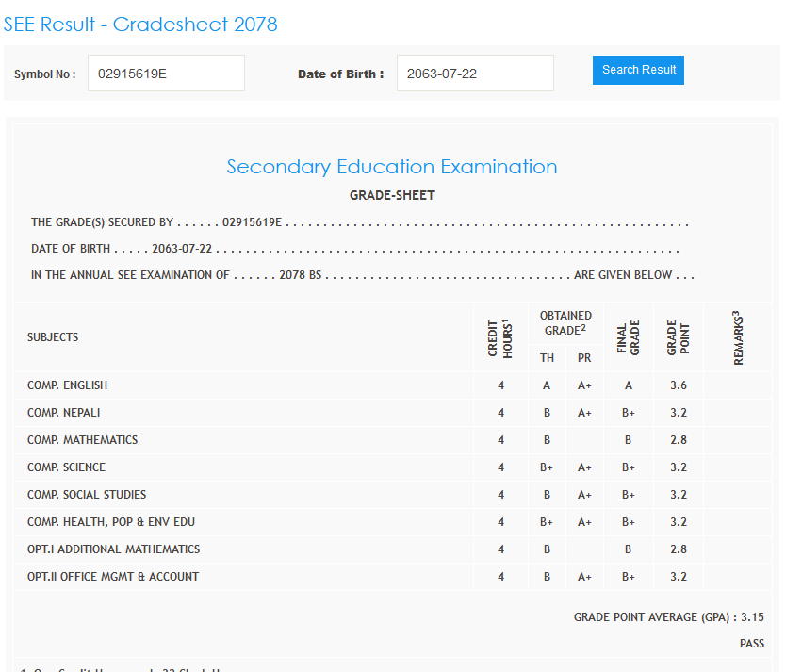Select the COMP. ENGLISH subject cell
802x672 pixels.
(68, 385)
